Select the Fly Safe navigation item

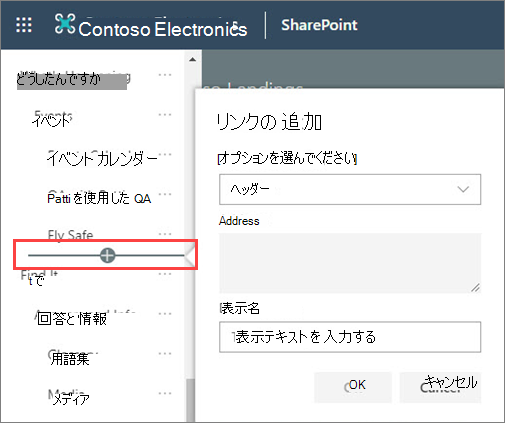coord(70,235)
